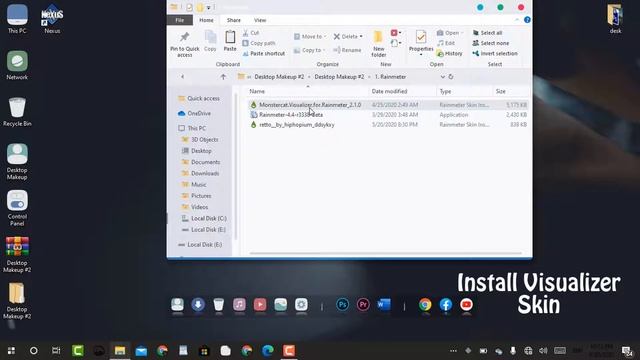Click the Premiere Pro icon in dock
The height and width of the screenshot is (360, 640).
point(363,304)
